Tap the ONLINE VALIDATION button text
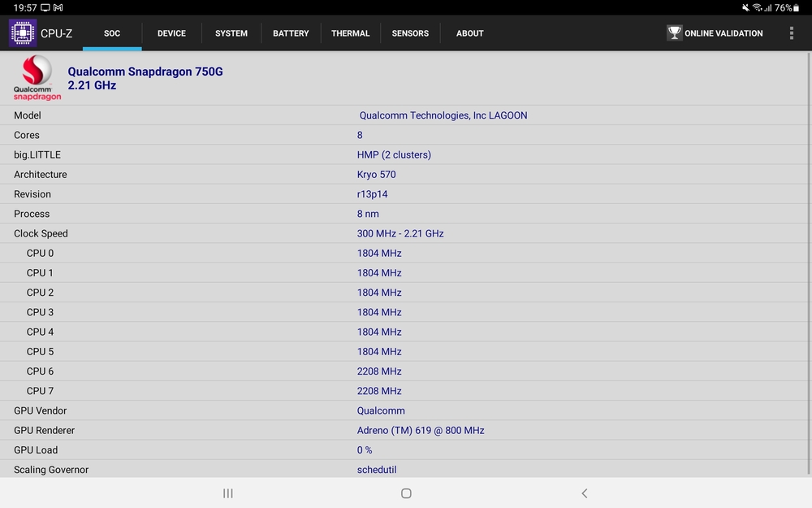 point(723,33)
